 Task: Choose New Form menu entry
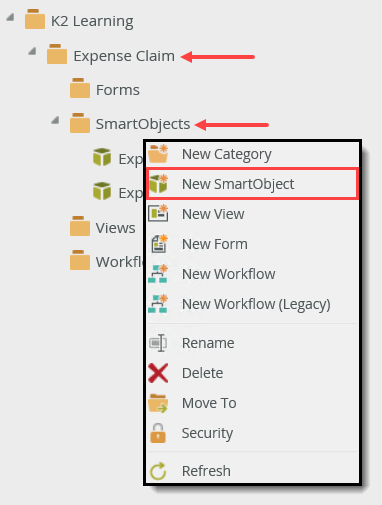click(253, 244)
